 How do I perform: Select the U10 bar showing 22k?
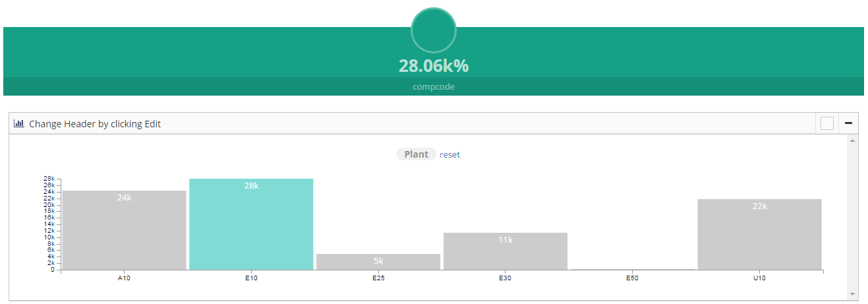760,234
